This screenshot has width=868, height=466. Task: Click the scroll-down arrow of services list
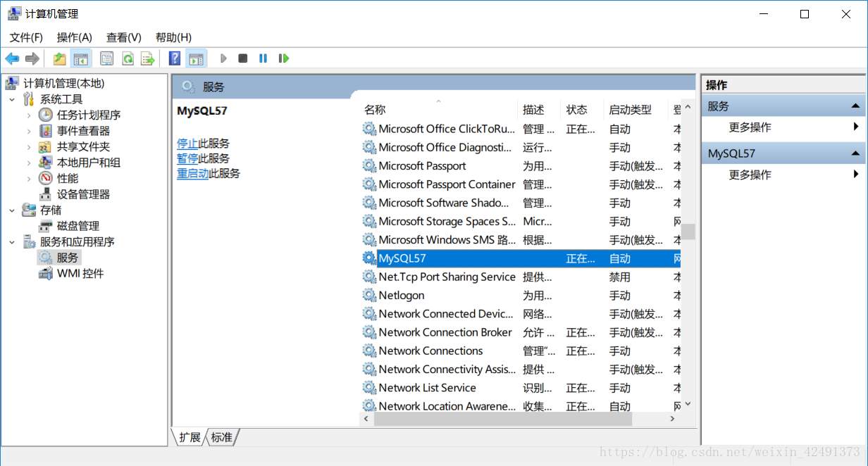(688, 404)
